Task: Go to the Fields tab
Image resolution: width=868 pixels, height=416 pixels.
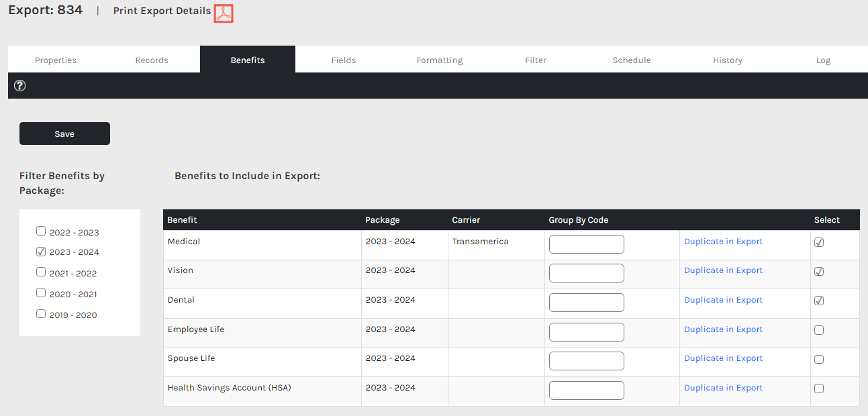Action: (344, 60)
